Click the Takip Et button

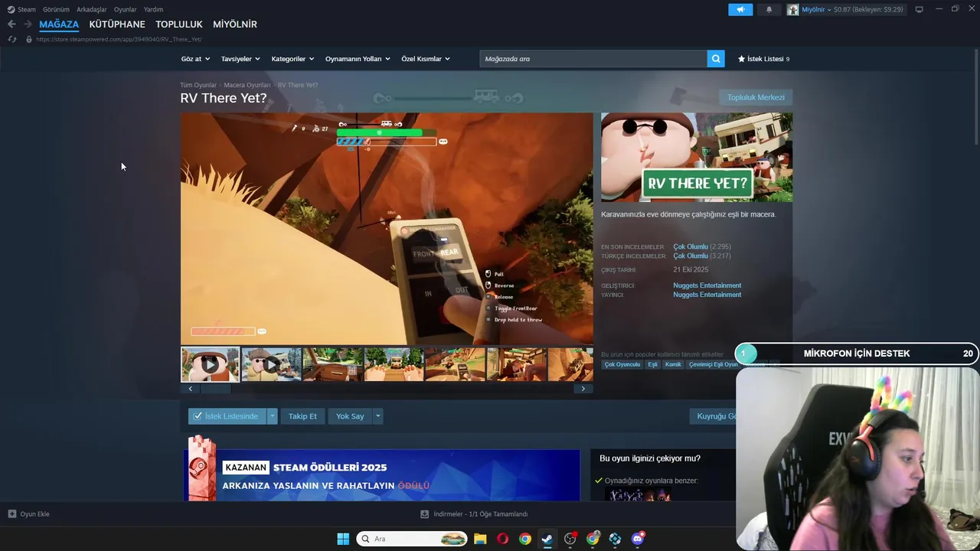click(x=302, y=416)
